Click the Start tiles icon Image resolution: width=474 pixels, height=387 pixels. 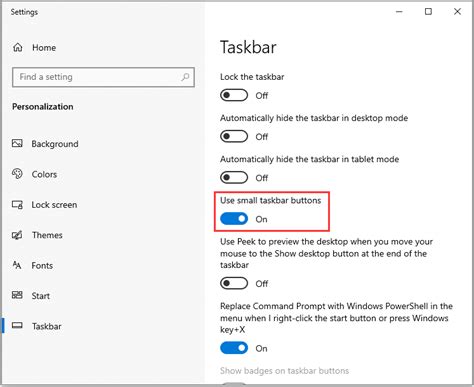click(17, 295)
